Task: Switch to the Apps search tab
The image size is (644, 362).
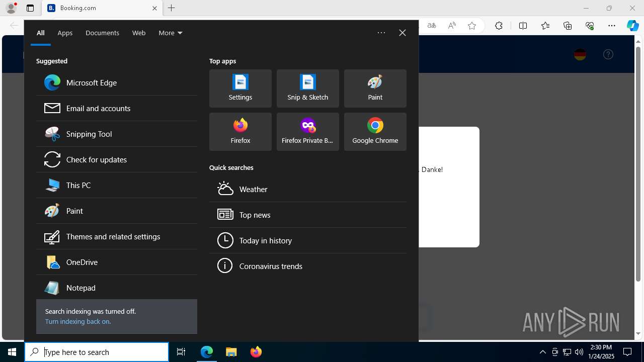Action: point(65,33)
